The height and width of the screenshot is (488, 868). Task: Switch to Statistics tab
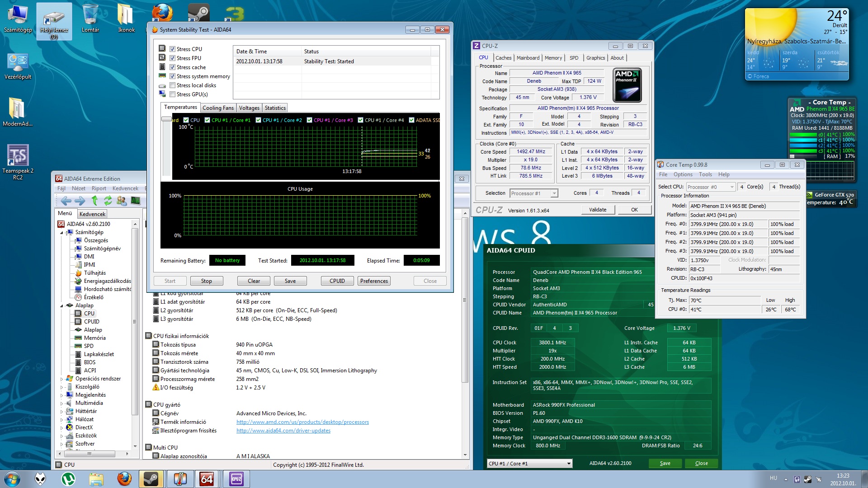[x=275, y=108]
